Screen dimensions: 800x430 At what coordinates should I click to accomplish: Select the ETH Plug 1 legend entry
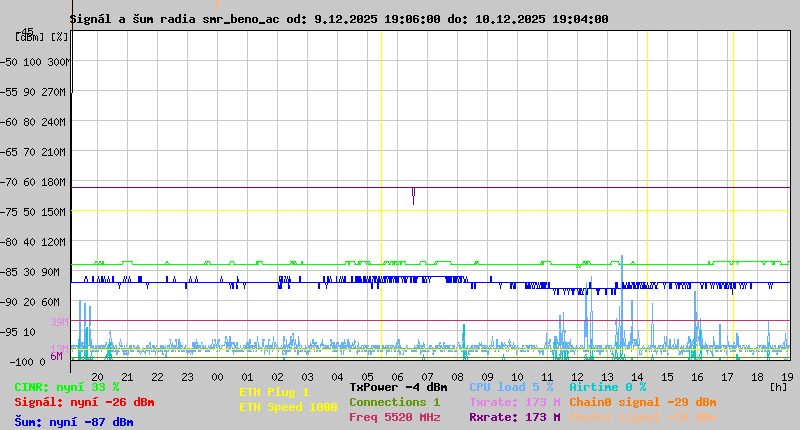pos(274,392)
